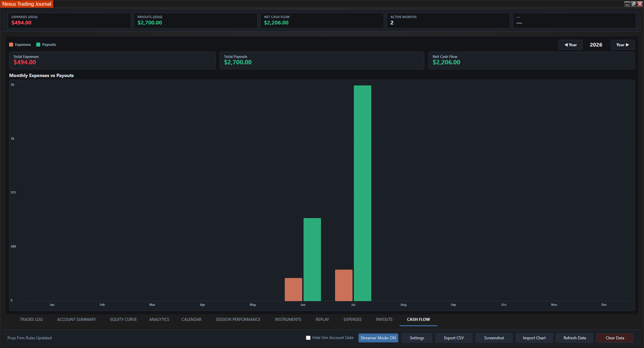Viewport: 644px width, 348px height.
Task: Switch to the Instruments tab
Action: pyautogui.click(x=288, y=320)
